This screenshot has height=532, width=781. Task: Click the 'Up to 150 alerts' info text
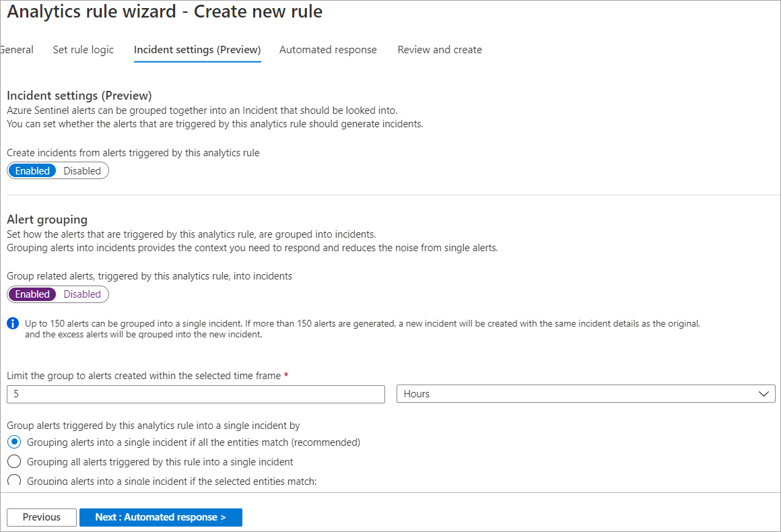tap(363, 329)
